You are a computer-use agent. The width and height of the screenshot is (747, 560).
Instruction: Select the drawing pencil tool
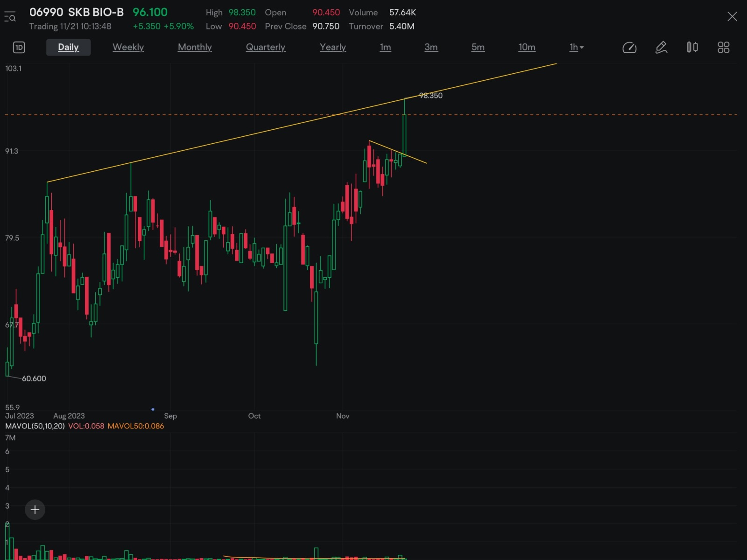[661, 47]
